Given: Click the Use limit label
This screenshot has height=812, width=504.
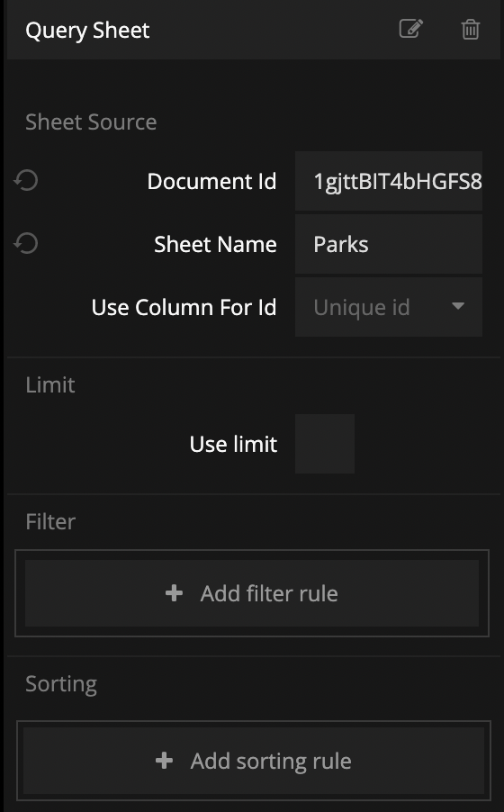Looking at the screenshot, I should [x=233, y=445].
